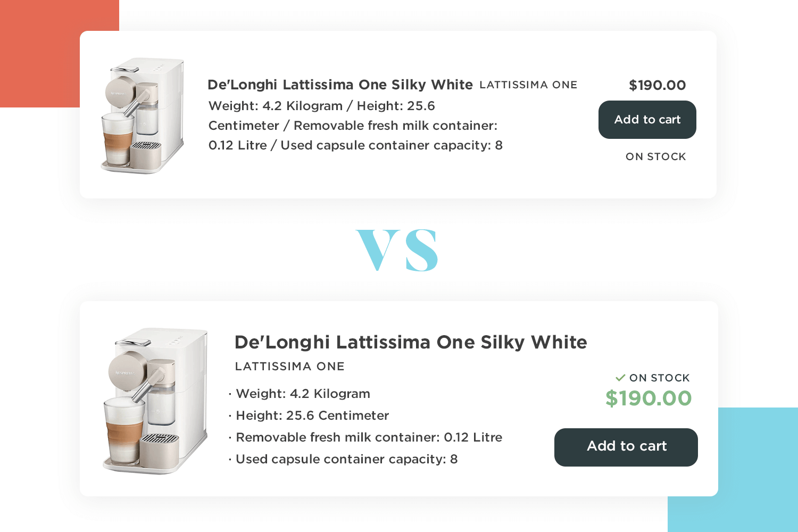Click LATTISSIMA ONE label under bottom title
The image size is (798, 532).
(290, 367)
